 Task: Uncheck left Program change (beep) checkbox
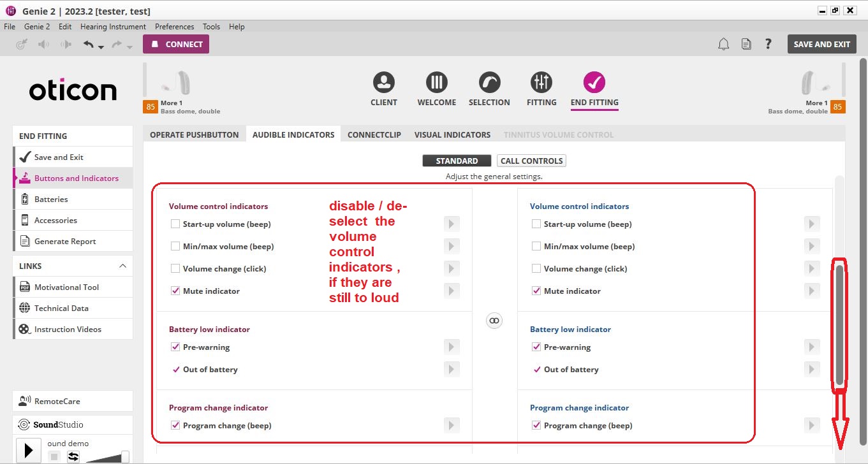(175, 425)
